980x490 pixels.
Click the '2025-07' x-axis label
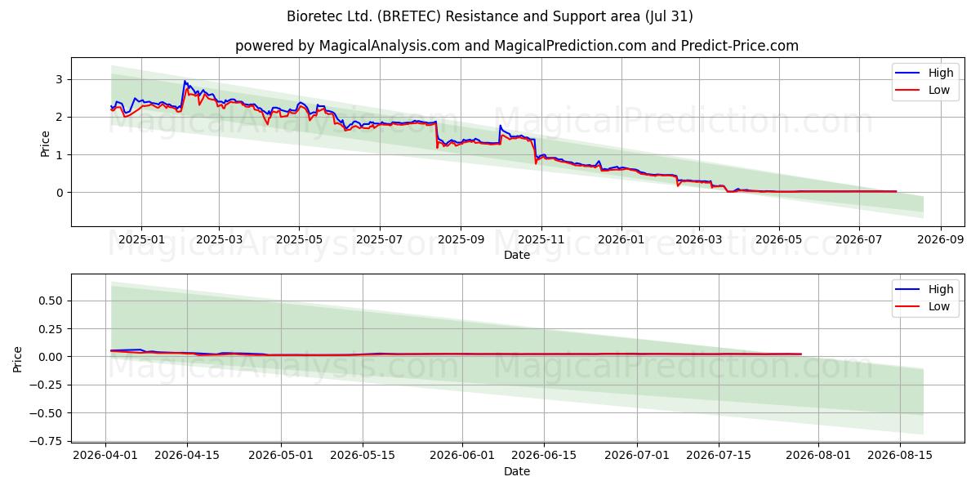[x=380, y=240]
